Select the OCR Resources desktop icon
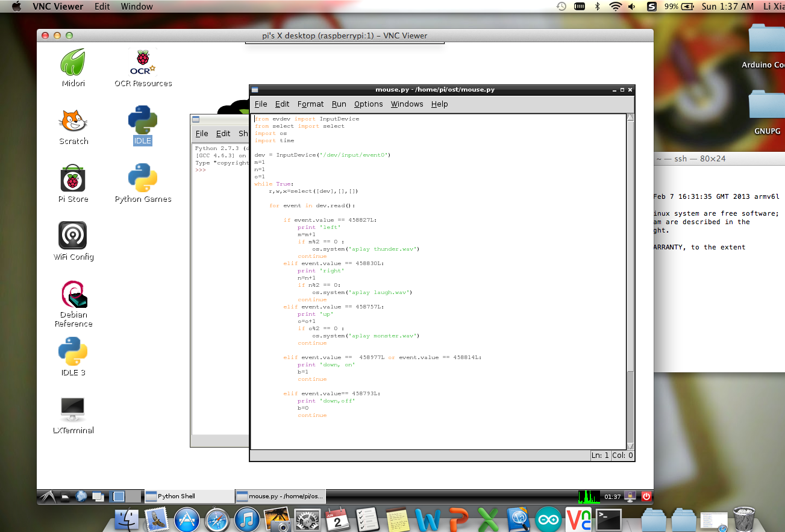 point(143,63)
